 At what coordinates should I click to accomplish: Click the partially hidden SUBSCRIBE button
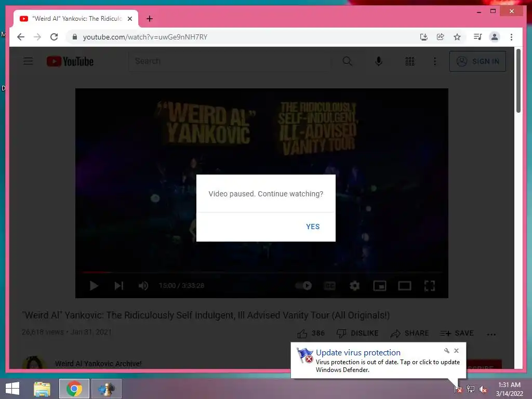pyautogui.click(x=484, y=364)
